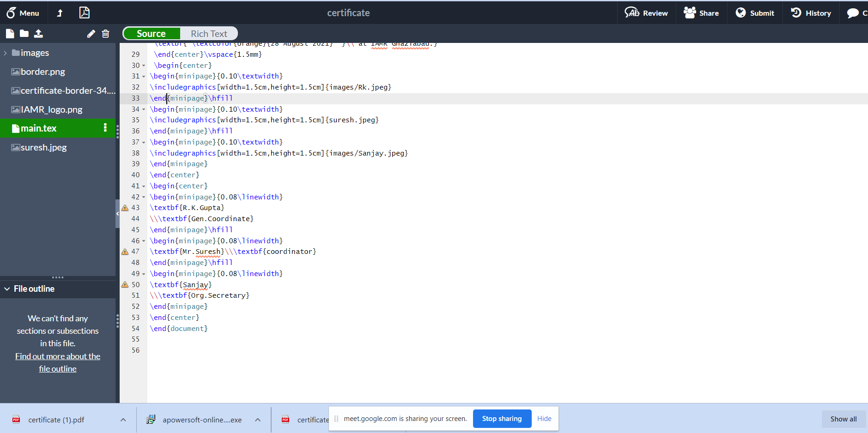Image resolution: width=868 pixels, height=433 pixels.
Task: Open project History
Action: pyautogui.click(x=811, y=13)
